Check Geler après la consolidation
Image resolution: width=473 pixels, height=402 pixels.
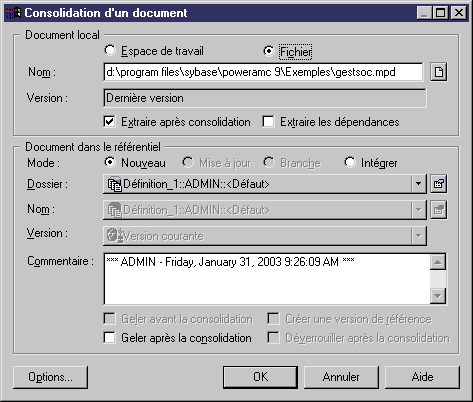point(109,338)
